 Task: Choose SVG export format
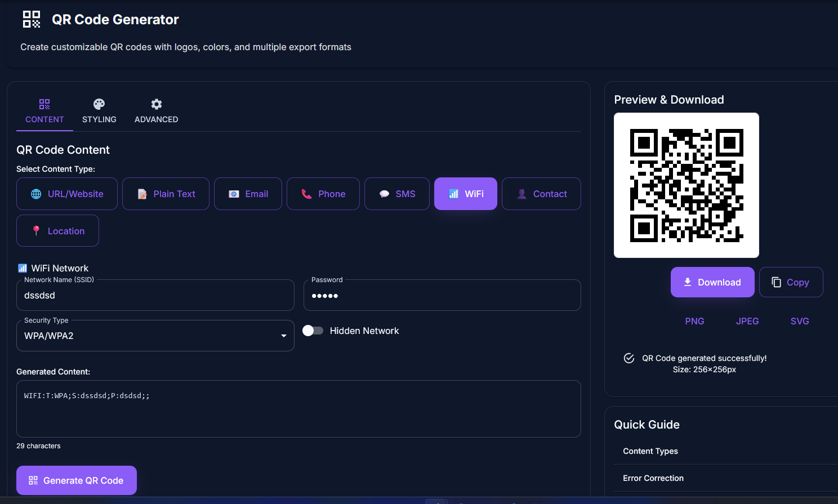tap(800, 321)
